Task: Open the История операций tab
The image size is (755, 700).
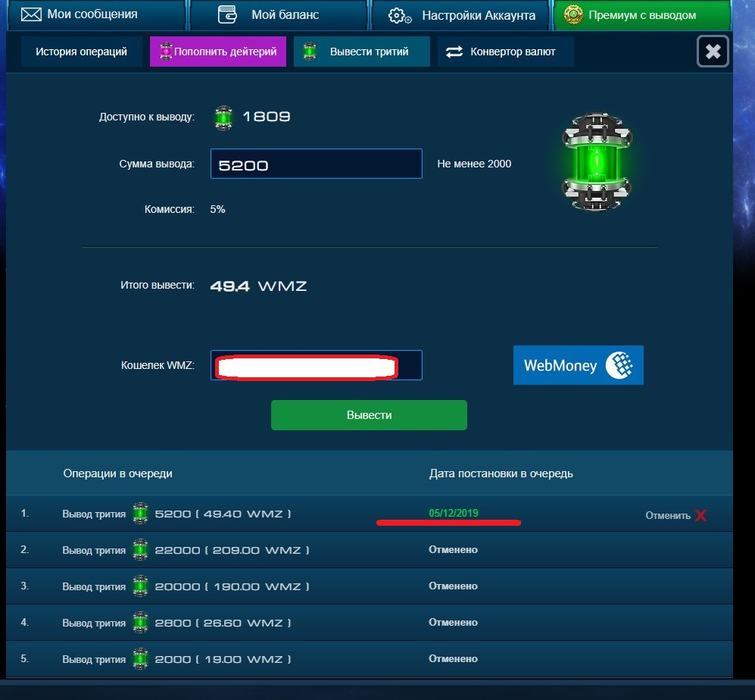Action: (81, 52)
